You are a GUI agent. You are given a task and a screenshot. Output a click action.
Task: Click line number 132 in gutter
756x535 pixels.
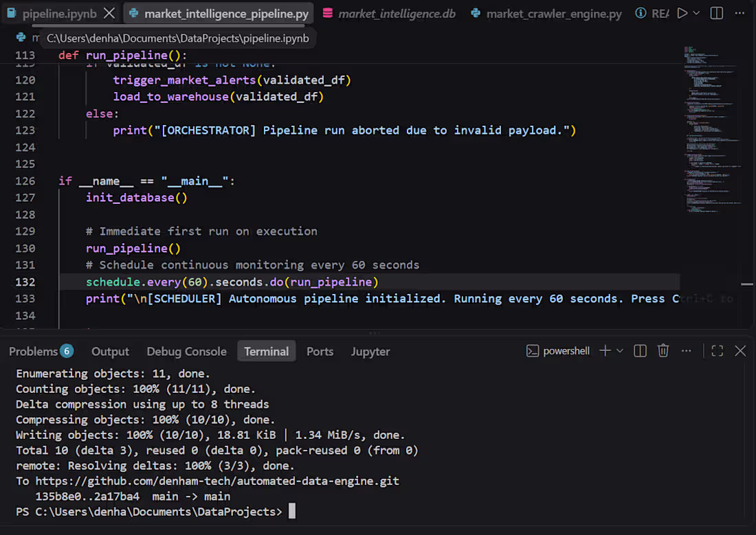25,282
